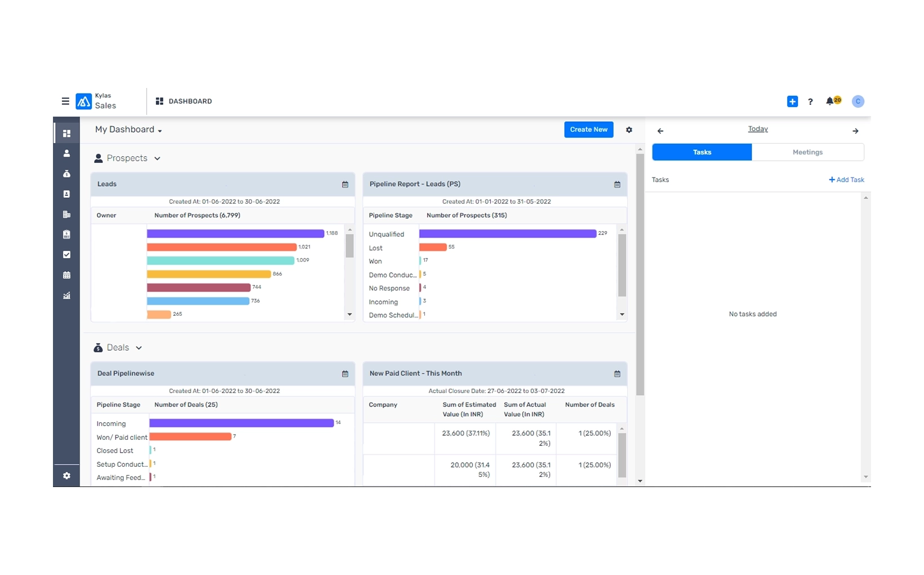Click the contacts person icon in sidebar
The height and width of the screenshot is (575, 924).
[66, 153]
